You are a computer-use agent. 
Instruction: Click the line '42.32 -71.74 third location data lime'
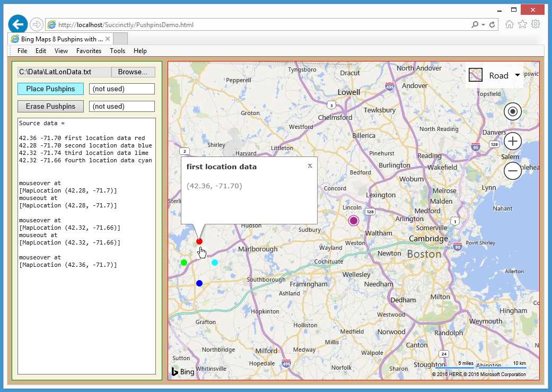84,153
